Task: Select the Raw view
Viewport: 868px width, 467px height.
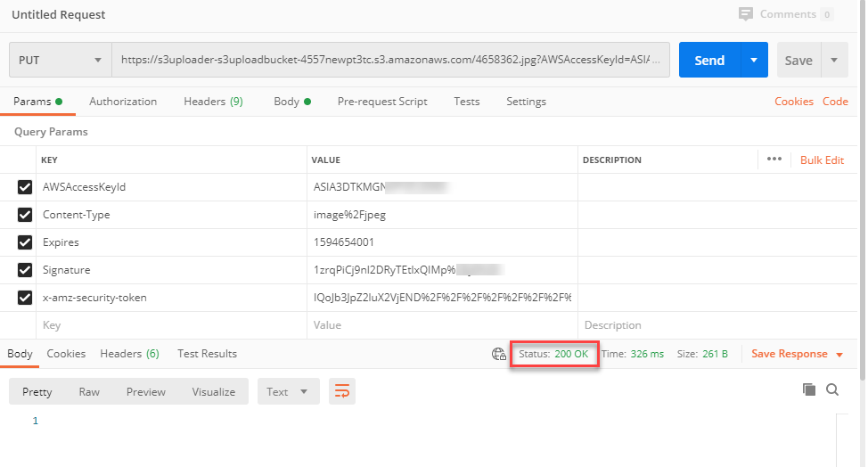Action: 89,392
